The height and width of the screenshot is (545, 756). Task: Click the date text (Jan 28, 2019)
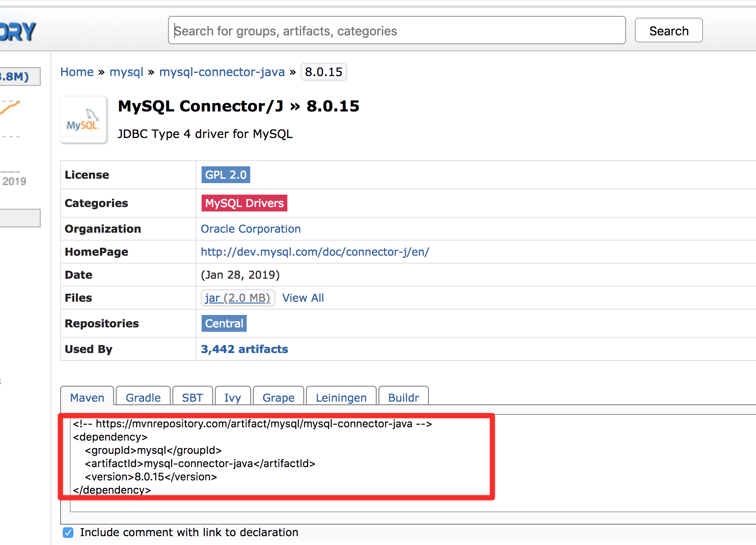240,275
